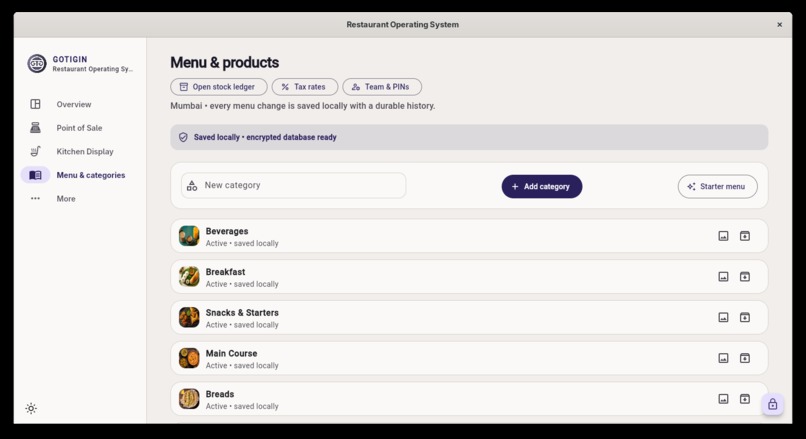Click the Kitchen Display utensils icon
Image resolution: width=806 pixels, height=439 pixels.
35,152
